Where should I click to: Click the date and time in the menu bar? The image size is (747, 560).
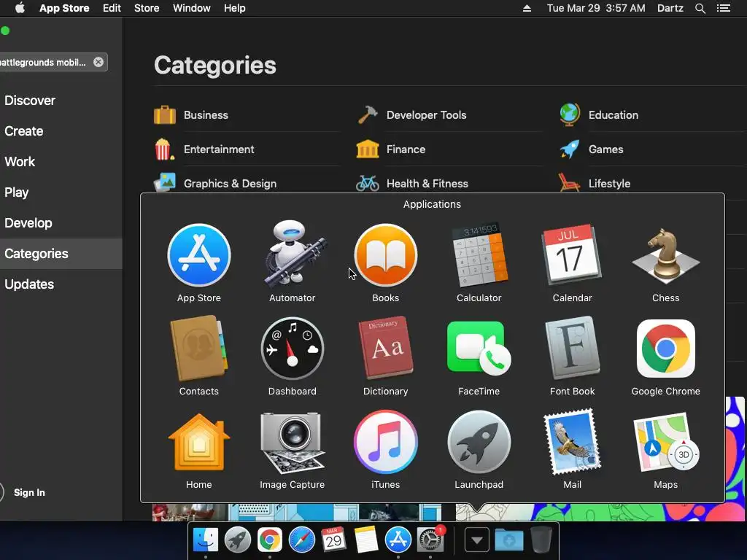click(x=596, y=8)
